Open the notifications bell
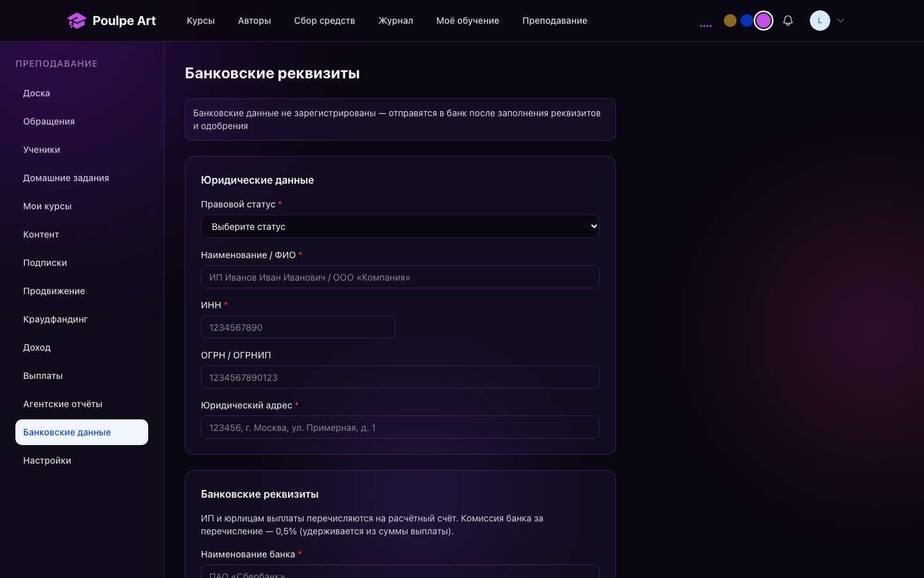 pyautogui.click(x=788, y=21)
